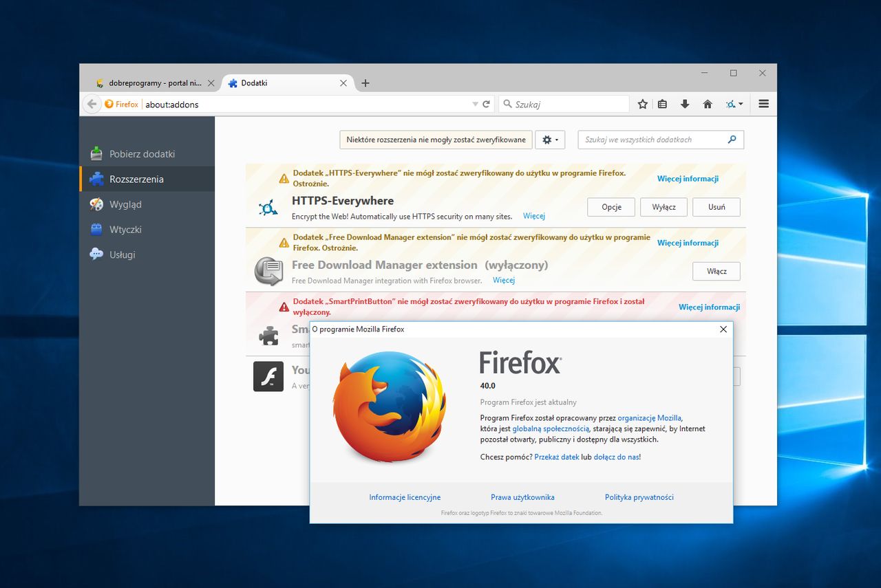Maximize the Firefox window
Viewport: 881px width, 588px height.
734,73
